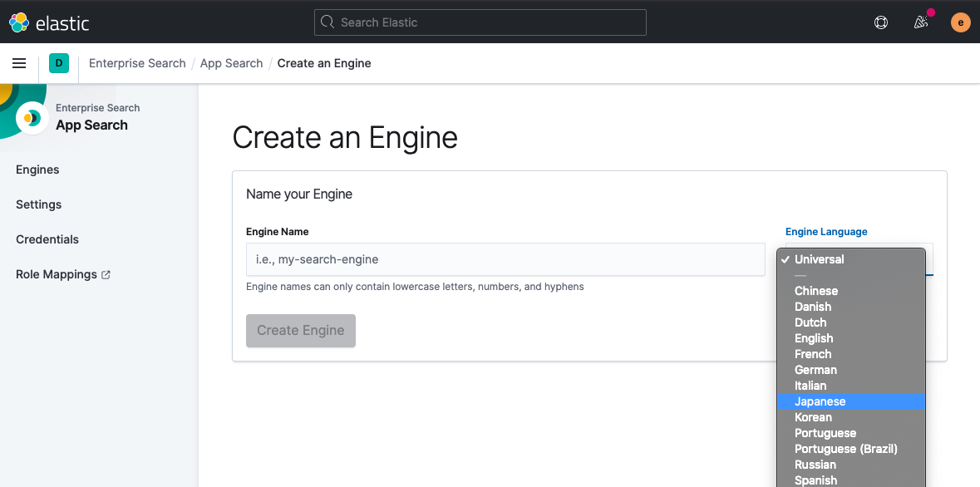The width and height of the screenshot is (980, 487).
Task: Click the Elastic logo
Action: pyautogui.click(x=49, y=22)
